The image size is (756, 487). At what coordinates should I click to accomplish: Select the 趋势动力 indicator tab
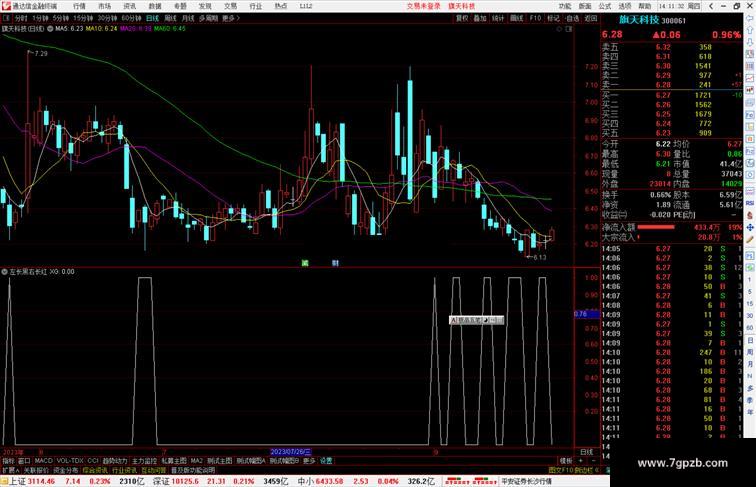pos(115,461)
